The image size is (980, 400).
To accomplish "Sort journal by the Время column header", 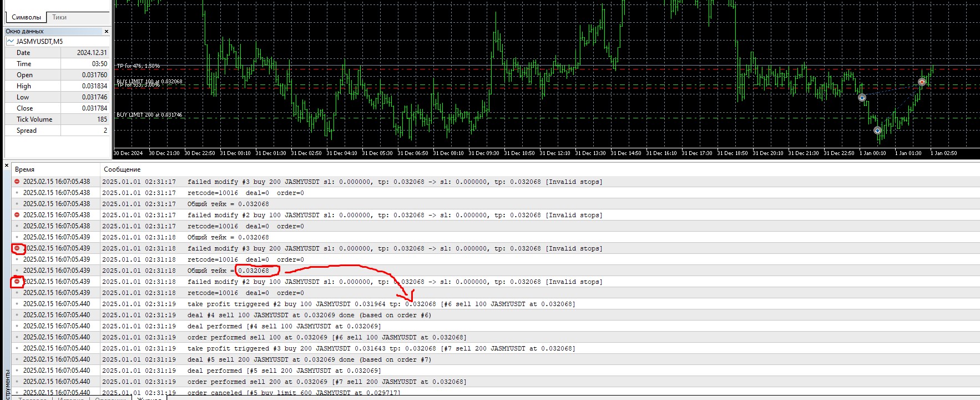I will click(x=55, y=169).
